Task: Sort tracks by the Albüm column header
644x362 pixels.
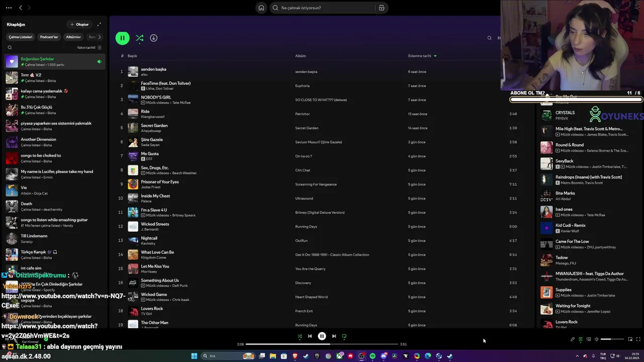Action: pyautogui.click(x=300, y=56)
